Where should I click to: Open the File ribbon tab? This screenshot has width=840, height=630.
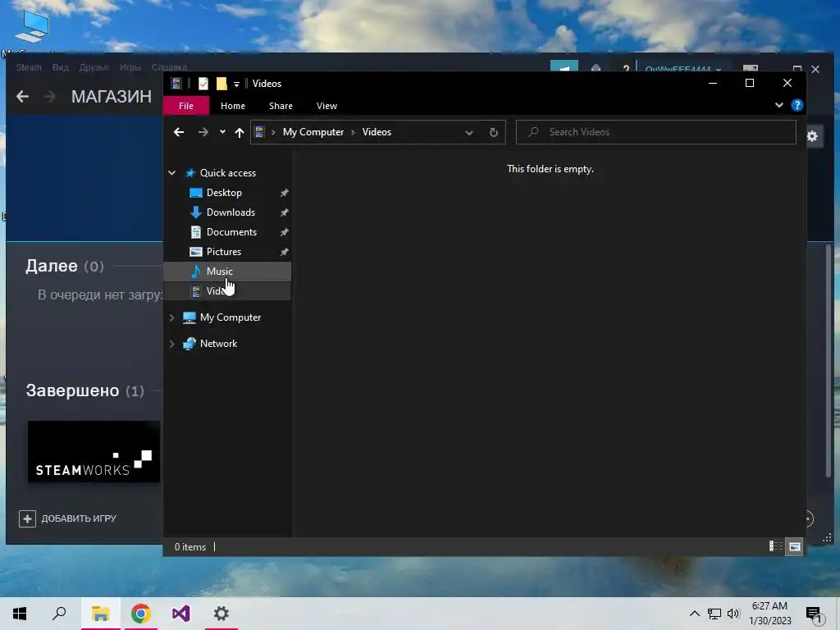coord(186,106)
